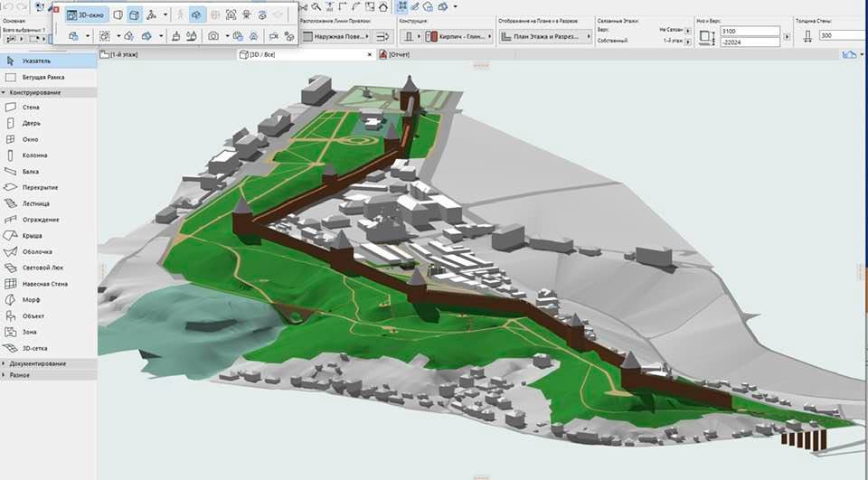This screenshot has height=480, width=868.
Task: Open dropdown arrow next to cloud icon
Action: [862, 55]
